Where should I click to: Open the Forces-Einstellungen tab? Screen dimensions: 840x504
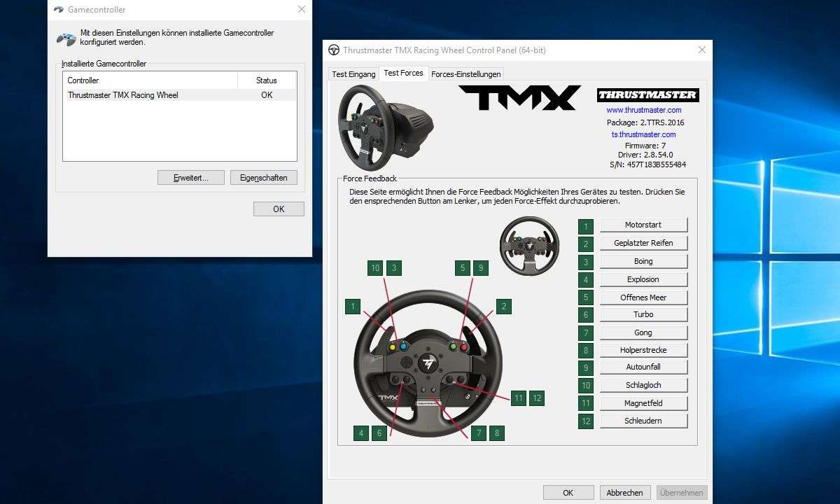tap(465, 74)
